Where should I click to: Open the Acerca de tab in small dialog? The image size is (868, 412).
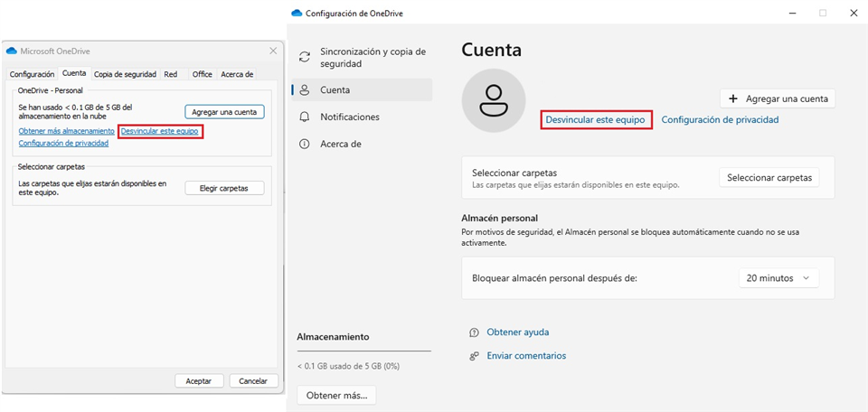pyautogui.click(x=237, y=74)
